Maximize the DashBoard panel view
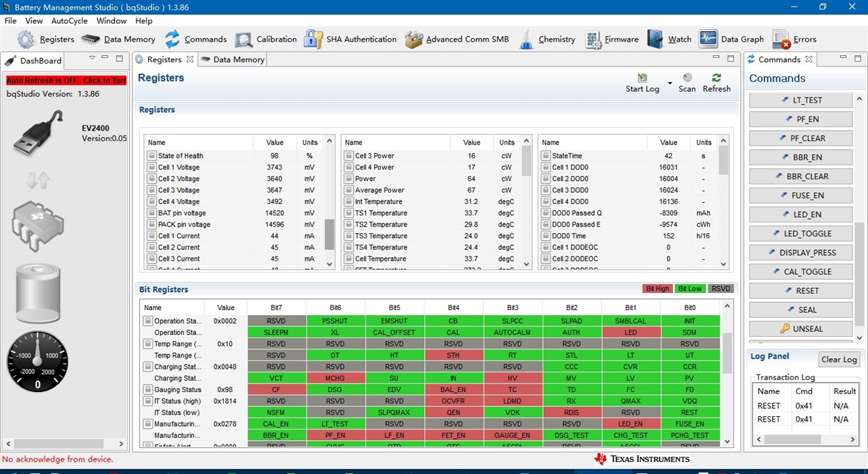The width and height of the screenshot is (868, 474). point(119,58)
